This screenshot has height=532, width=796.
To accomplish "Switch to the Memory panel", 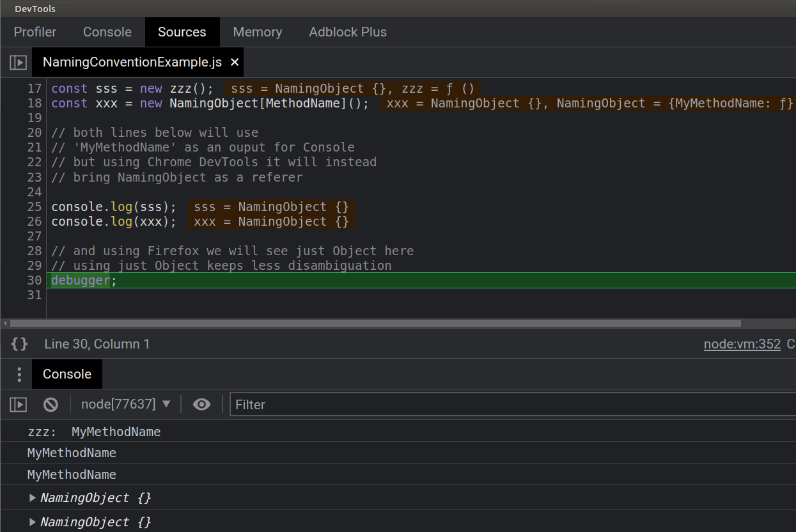I will coord(257,31).
